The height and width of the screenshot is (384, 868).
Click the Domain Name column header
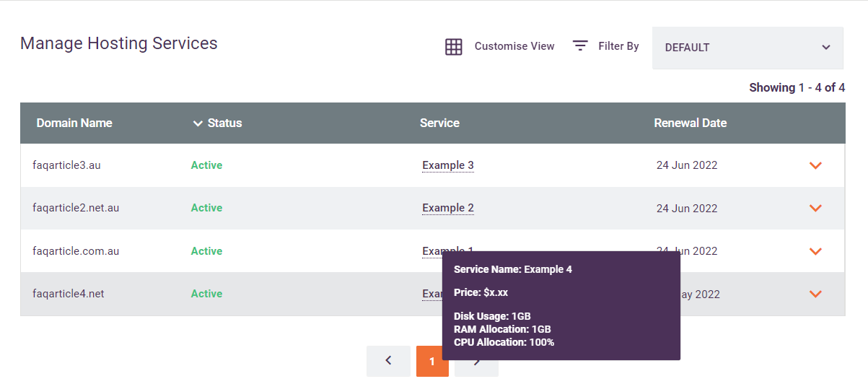pyautogui.click(x=74, y=123)
